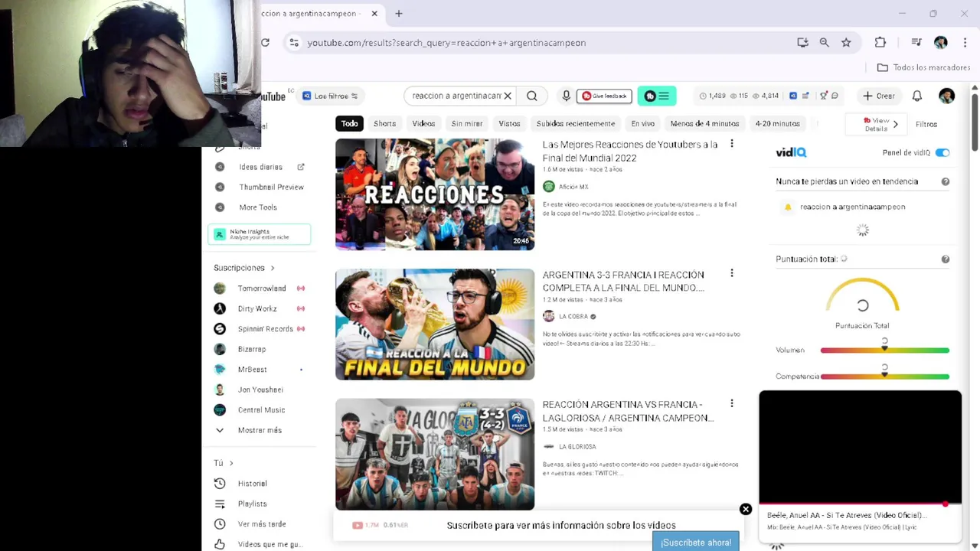Click the mini player progress bar

point(860,504)
